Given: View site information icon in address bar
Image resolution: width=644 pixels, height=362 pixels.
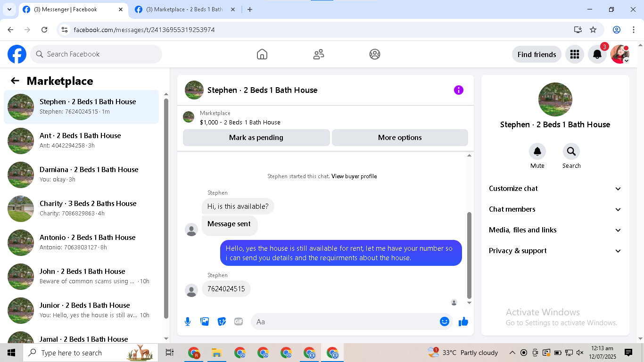Looking at the screenshot, I should 65,30.
